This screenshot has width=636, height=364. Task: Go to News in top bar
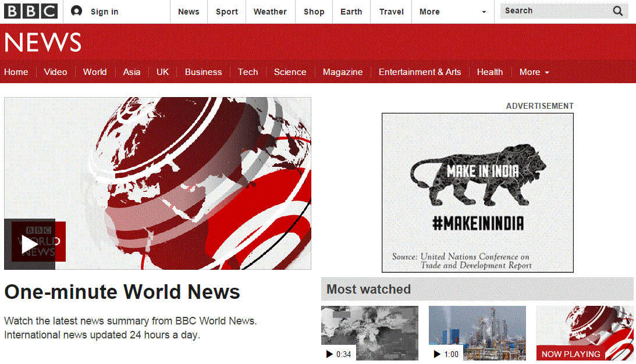coord(189,12)
